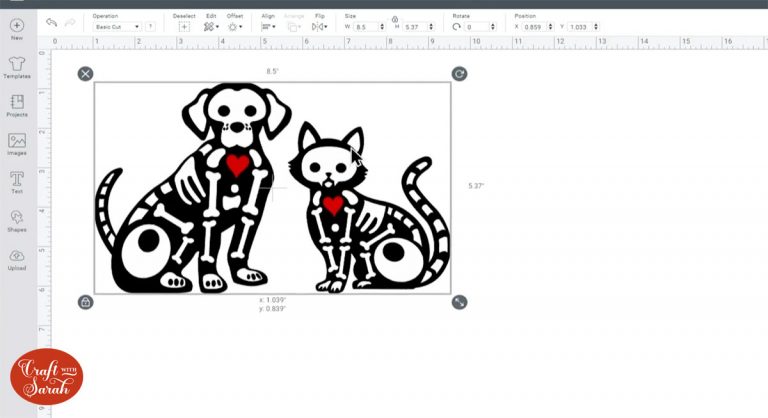Click the rotate handle on selection corner
768x418 pixels.
(459, 73)
